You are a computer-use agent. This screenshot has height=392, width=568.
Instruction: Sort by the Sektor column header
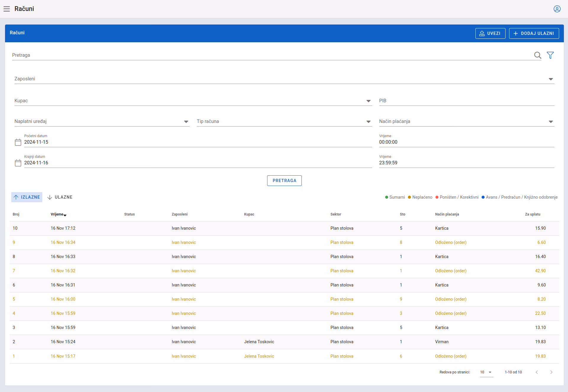336,214
